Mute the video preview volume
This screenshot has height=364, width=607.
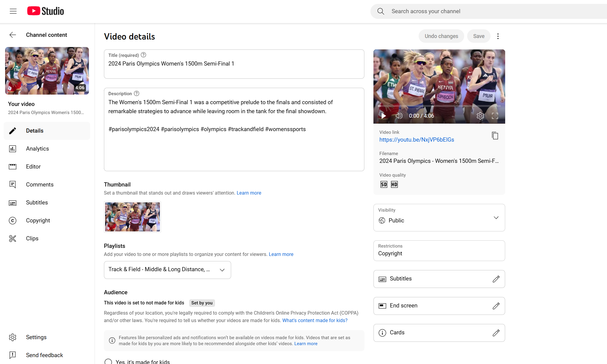pyautogui.click(x=399, y=116)
